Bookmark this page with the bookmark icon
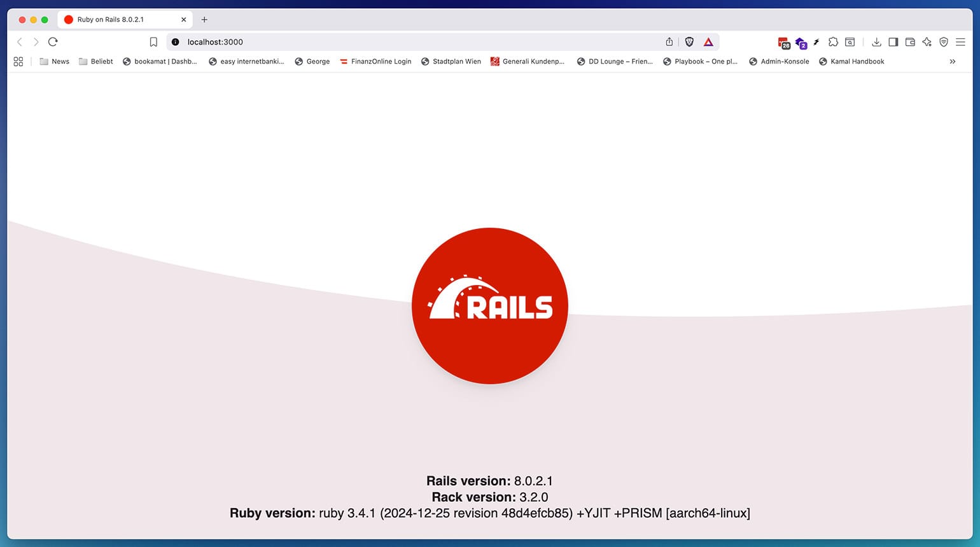The height and width of the screenshot is (547, 980). click(153, 42)
